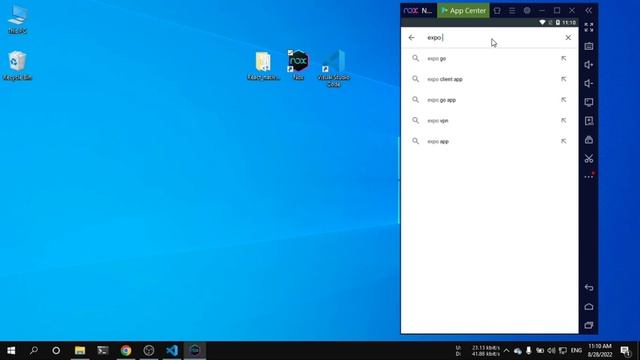Screen dimensions: 640x360
Task: Select This PC desktop icon
Action: 18,19
